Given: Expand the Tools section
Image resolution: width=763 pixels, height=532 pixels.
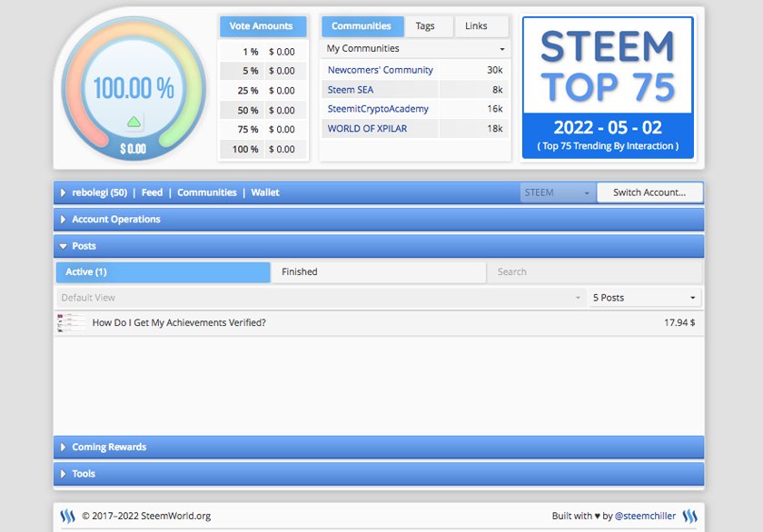Looking at the screenshot, I should tap(379, 474).
